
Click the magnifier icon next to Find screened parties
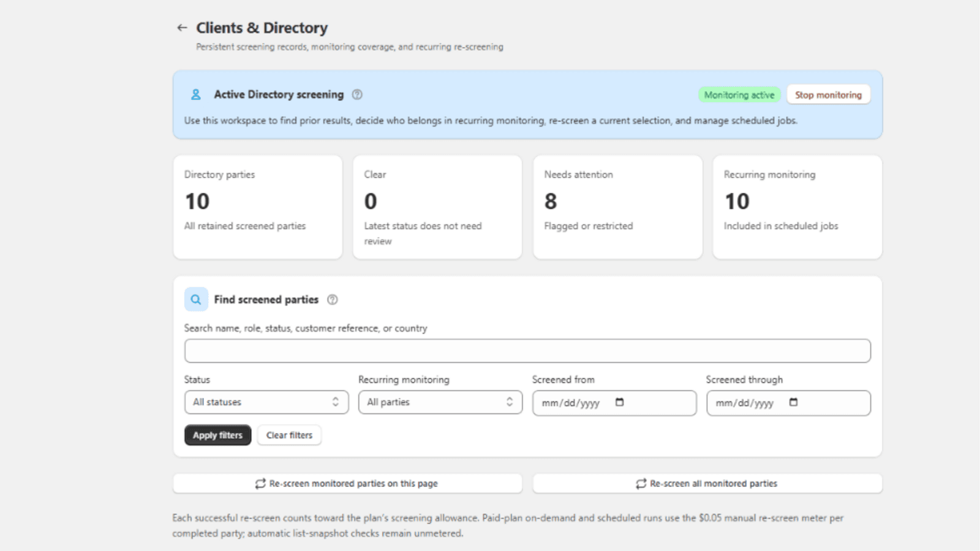click(x=196, y=299)
